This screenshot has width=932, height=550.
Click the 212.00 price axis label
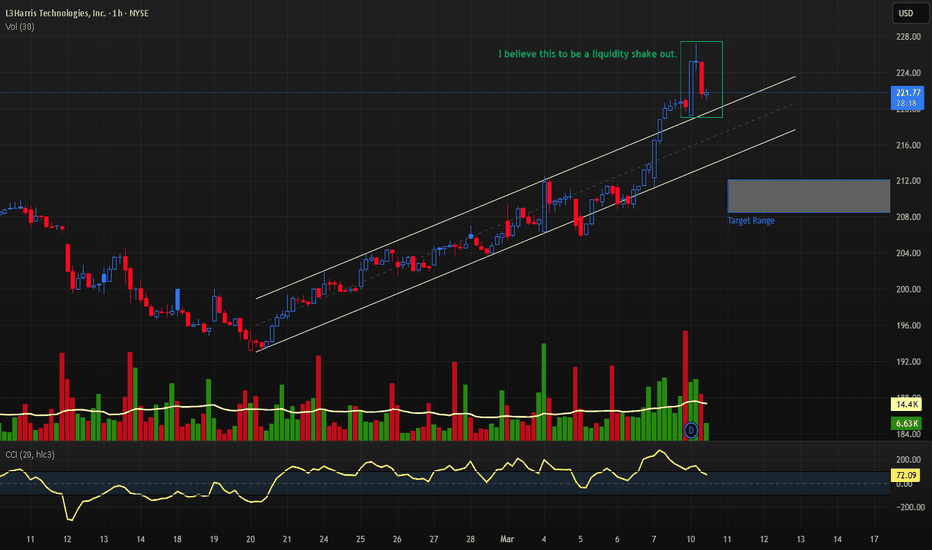(908, 181)
